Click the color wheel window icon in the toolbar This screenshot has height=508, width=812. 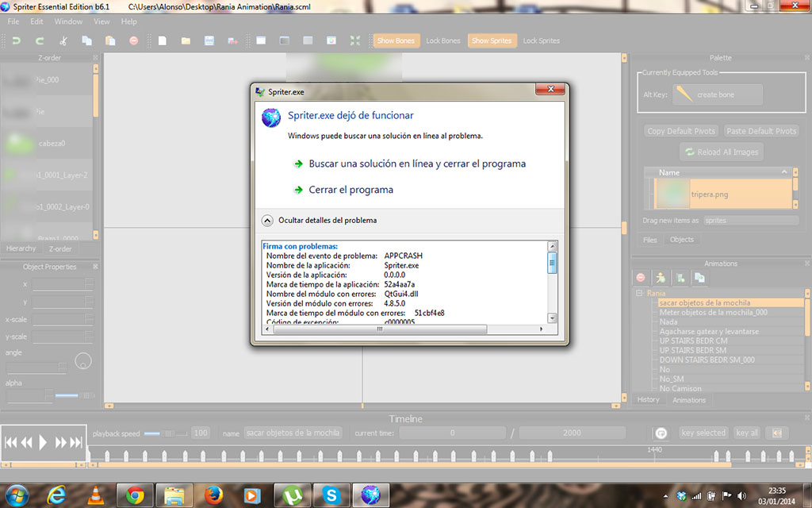click(x=331, y=40)
